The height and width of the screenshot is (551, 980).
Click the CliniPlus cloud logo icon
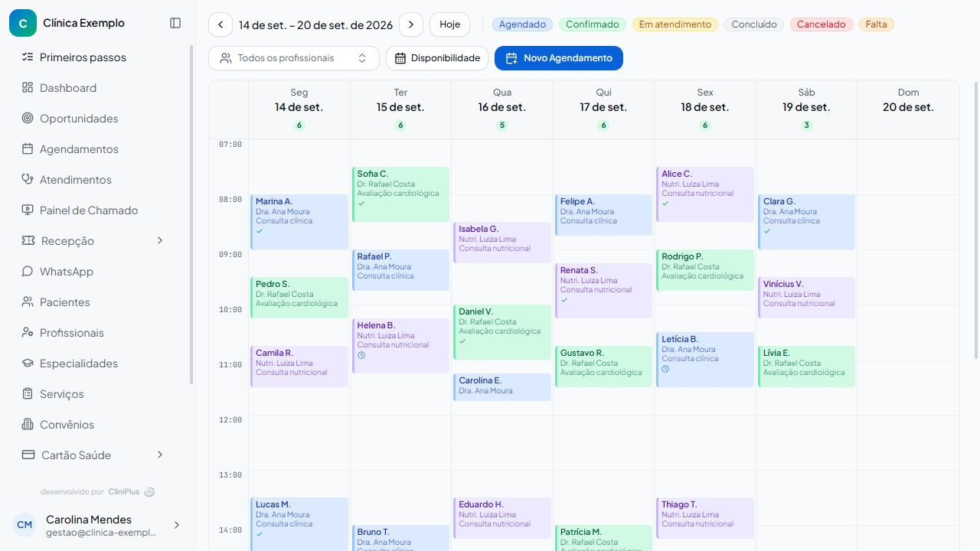tap(149, 492)
